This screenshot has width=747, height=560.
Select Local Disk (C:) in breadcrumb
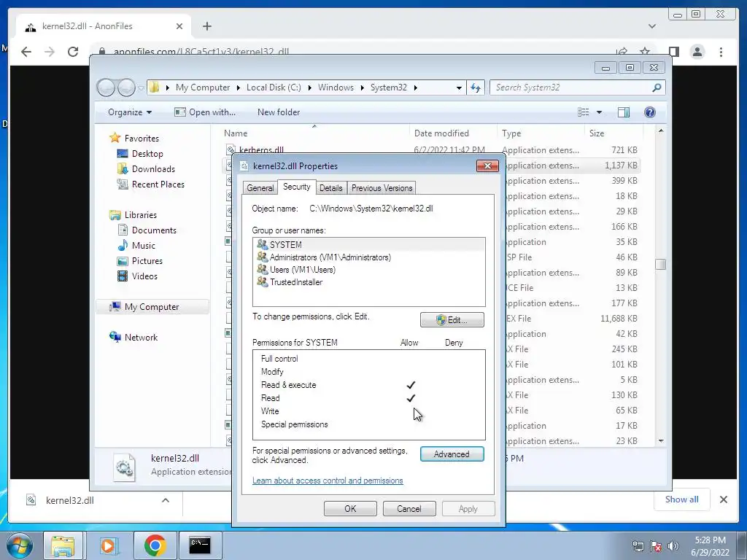pos(274,87)
